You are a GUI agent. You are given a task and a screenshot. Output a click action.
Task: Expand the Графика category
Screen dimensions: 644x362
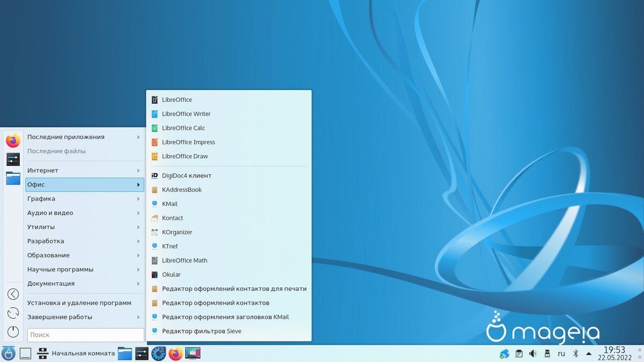click(85, 198)
